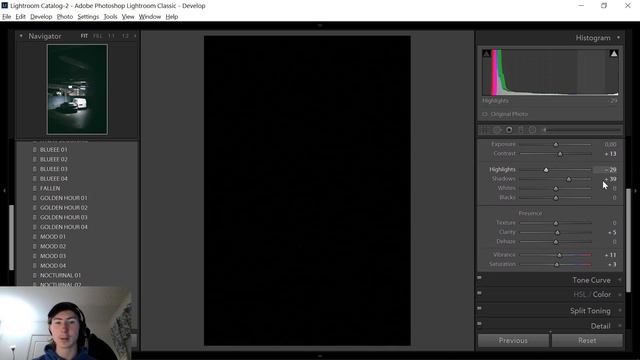
Task: Toggle the Detail panel on/off switch
Action: [x=480, y=324]
